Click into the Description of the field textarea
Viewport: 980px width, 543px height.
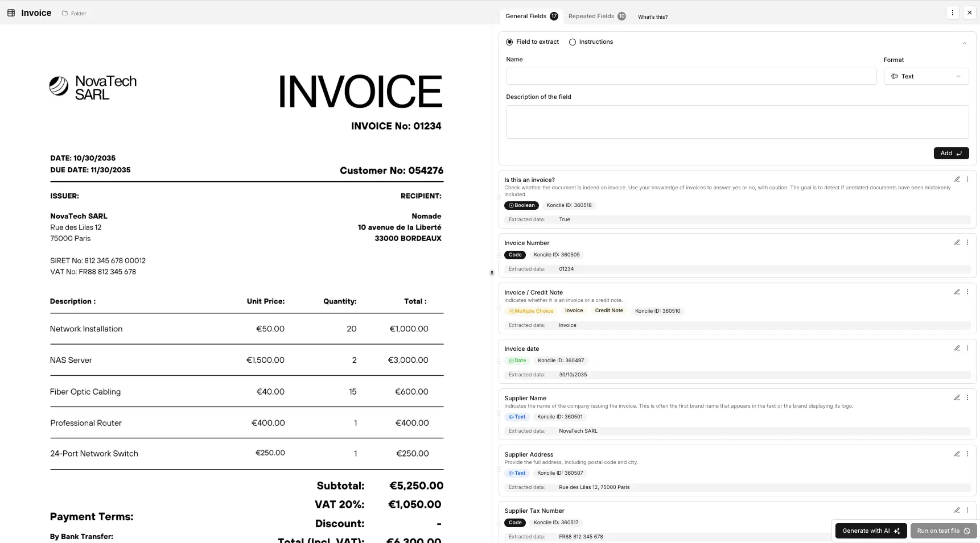(737, 122)
